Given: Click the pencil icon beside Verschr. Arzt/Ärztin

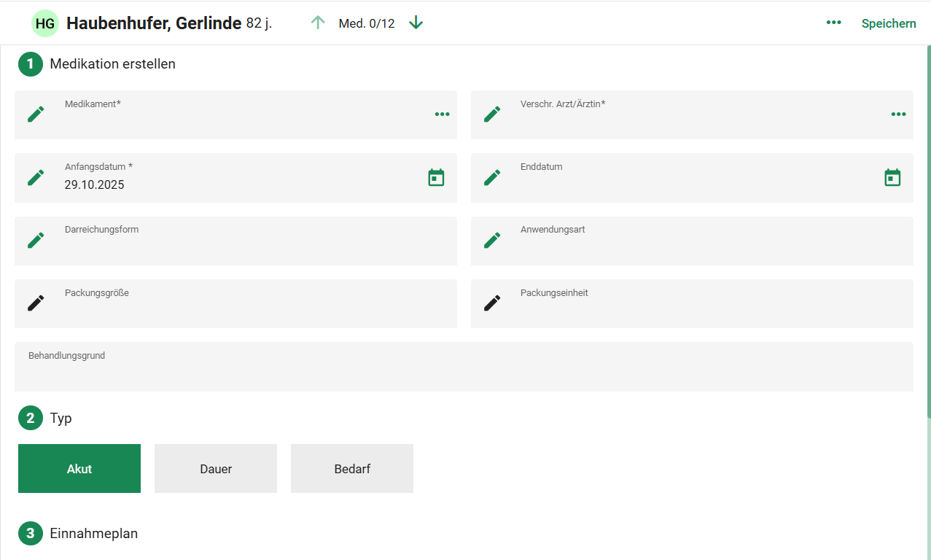Looking at the screenshot, I should click(492, 114).
